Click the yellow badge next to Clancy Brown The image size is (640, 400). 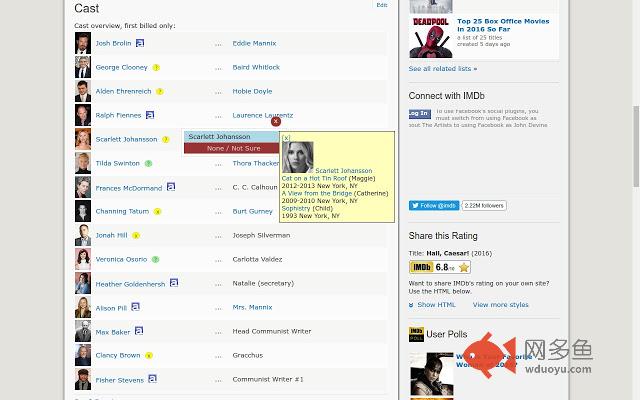click(149, 356)
